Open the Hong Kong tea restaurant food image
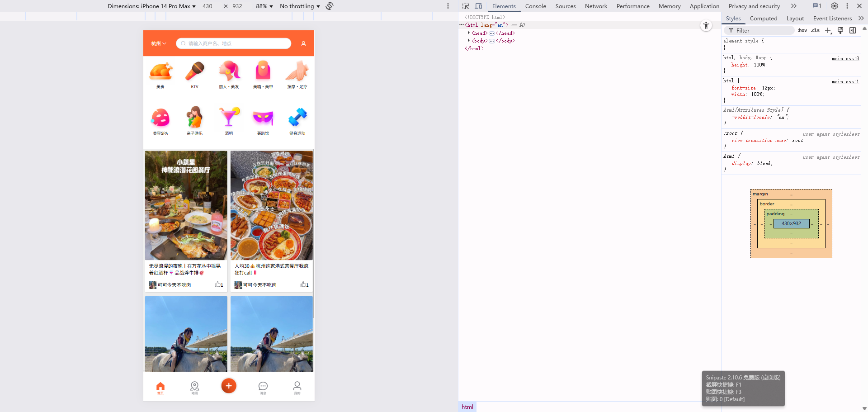The width and height of the screenshot is (868, 412). pyautogui.click(x=271, y=205)
